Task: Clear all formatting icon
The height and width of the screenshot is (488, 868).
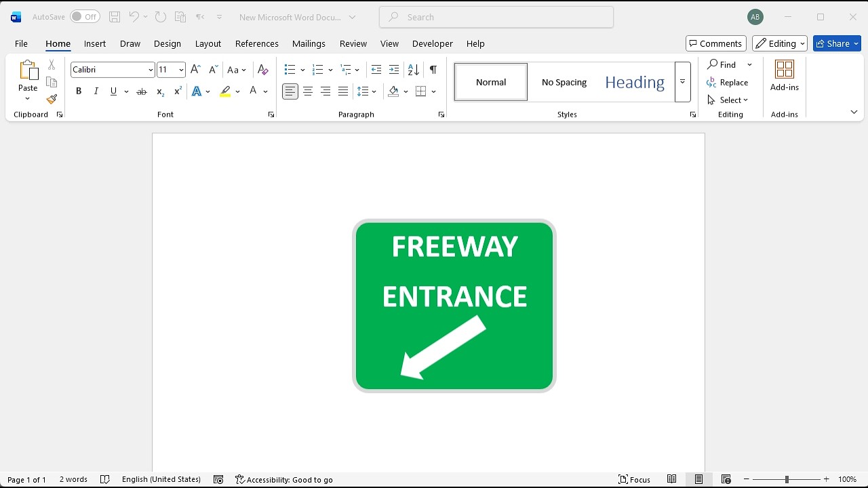Action: 263,69
